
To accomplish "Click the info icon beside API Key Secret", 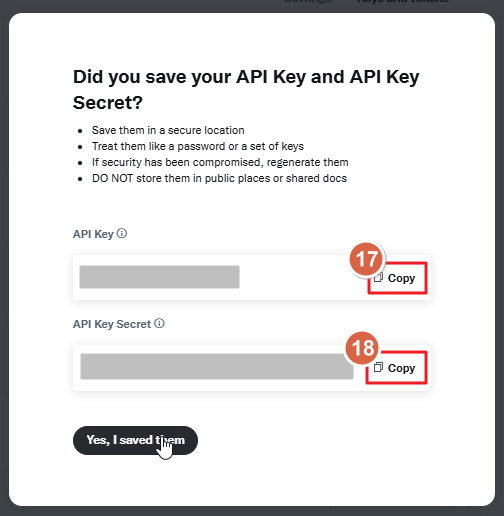I will 159,323.
